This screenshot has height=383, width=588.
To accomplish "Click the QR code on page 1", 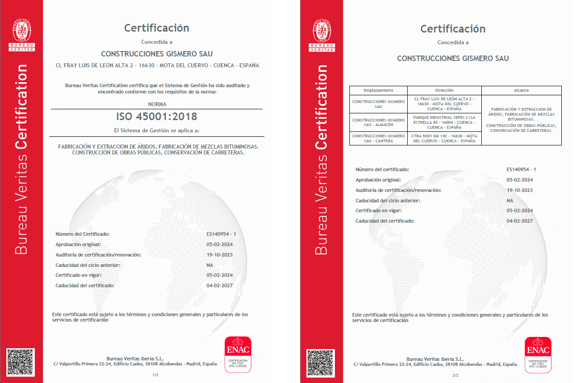I will tap(21, 362).
